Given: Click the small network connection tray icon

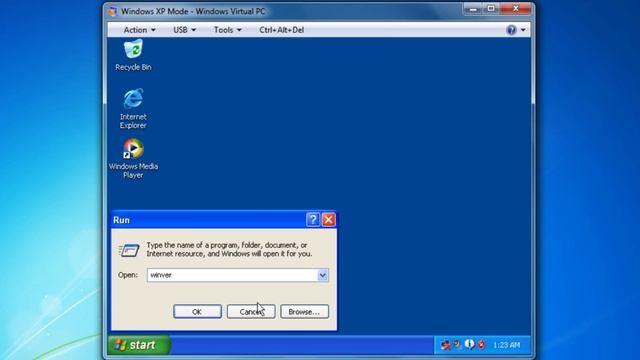Looking at the screenshot, I should point(458,345).
